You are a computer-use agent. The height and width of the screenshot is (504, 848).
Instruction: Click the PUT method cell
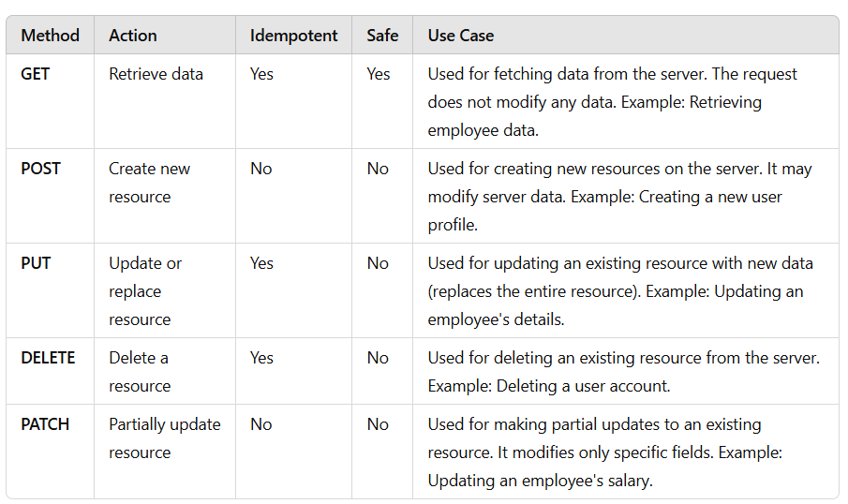pyautogui.click(x=36, y=263)
